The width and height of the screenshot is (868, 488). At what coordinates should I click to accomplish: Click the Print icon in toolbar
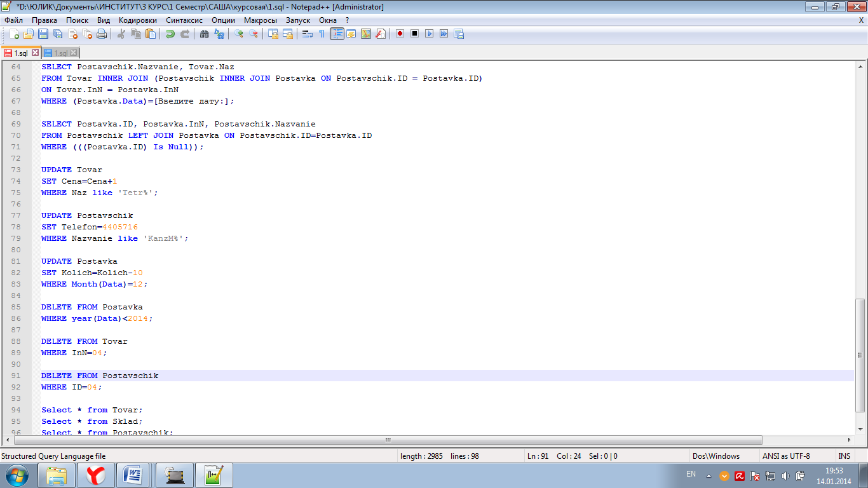[x=102, y=34]
